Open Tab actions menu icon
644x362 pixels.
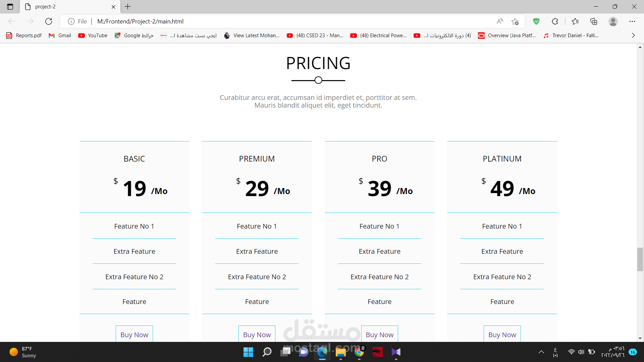(x=10, y=7)
